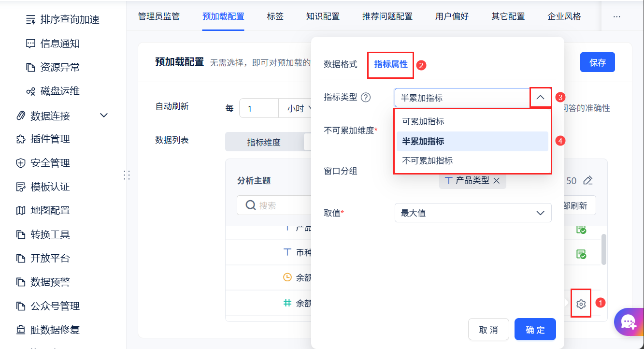The width and height of the screenshot is (644, 349).
Task: Open the 知识配置 tab
Action: pyautogui.click(x=323, y=16)
